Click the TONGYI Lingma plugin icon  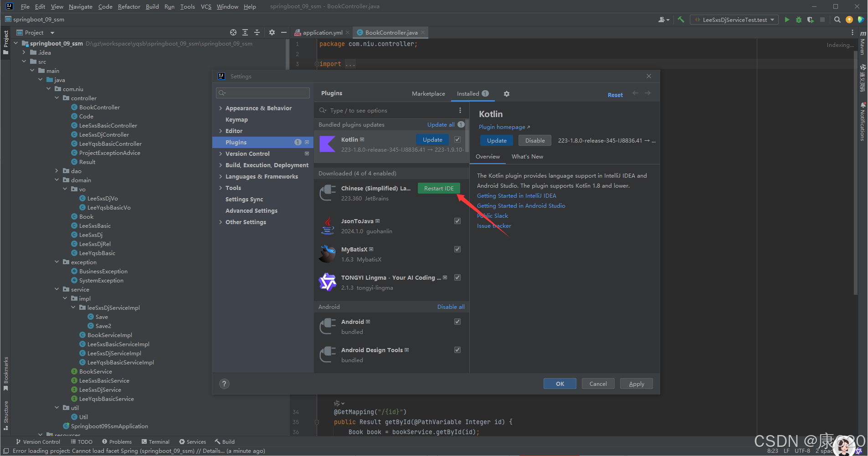(x=327, y=282)
